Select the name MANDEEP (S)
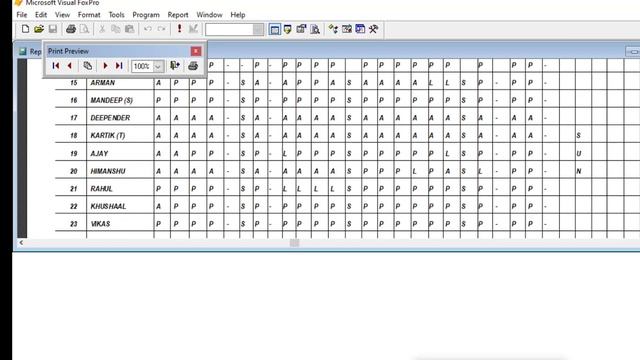 tap(111, 100)
